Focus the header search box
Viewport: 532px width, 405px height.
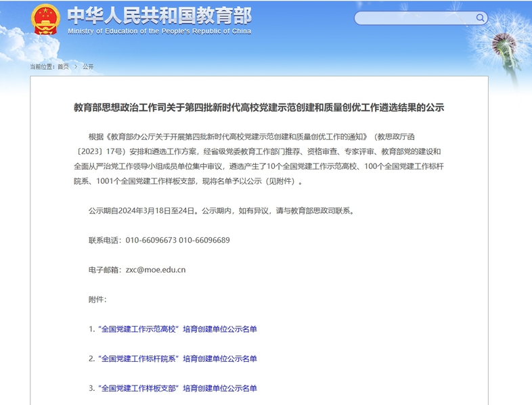click(414, 18)
